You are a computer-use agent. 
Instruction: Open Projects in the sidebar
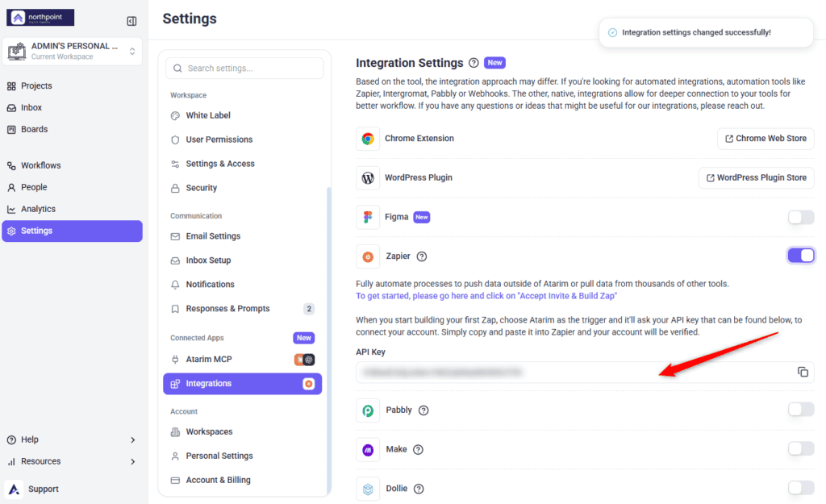[72, 85]
